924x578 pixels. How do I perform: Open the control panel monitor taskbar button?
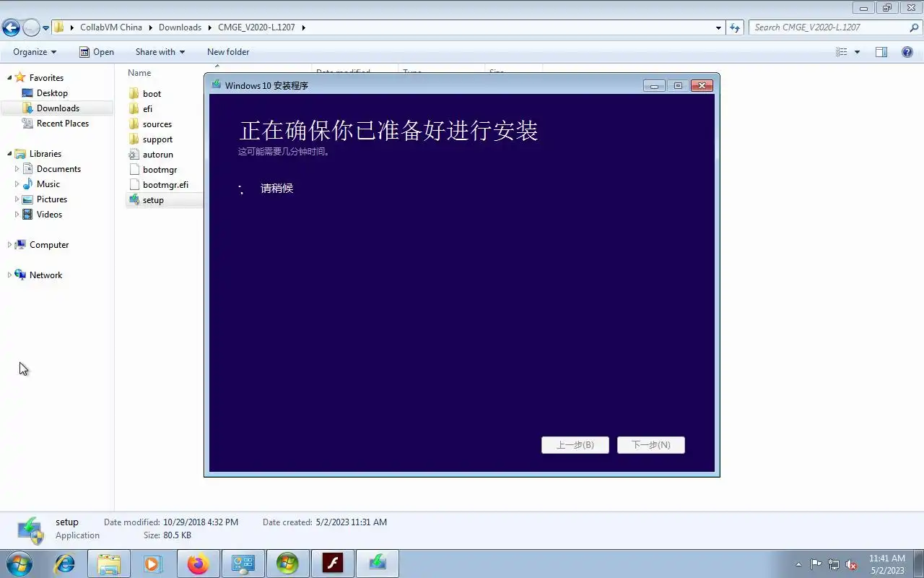click(243, 564)
